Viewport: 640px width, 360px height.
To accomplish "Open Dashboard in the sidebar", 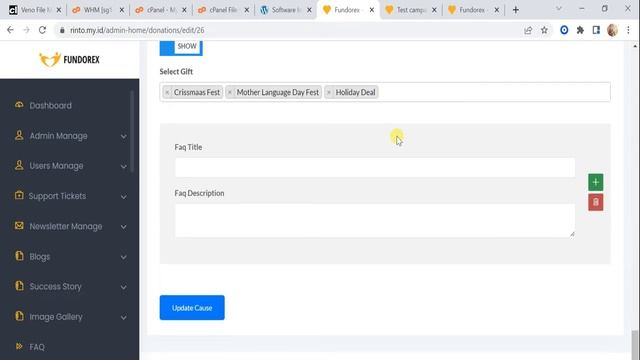I will tap(51, 106).
